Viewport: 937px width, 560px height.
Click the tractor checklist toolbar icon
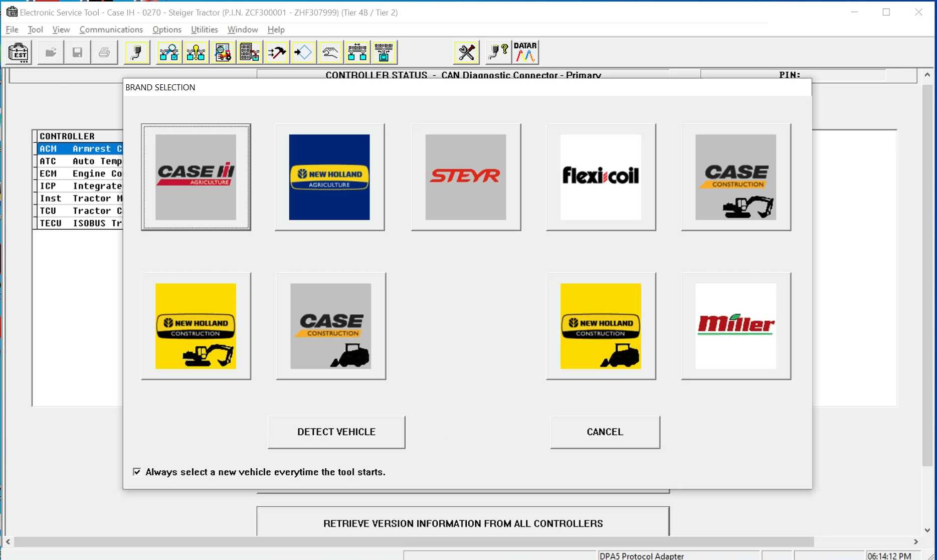[x=223, y=52]
